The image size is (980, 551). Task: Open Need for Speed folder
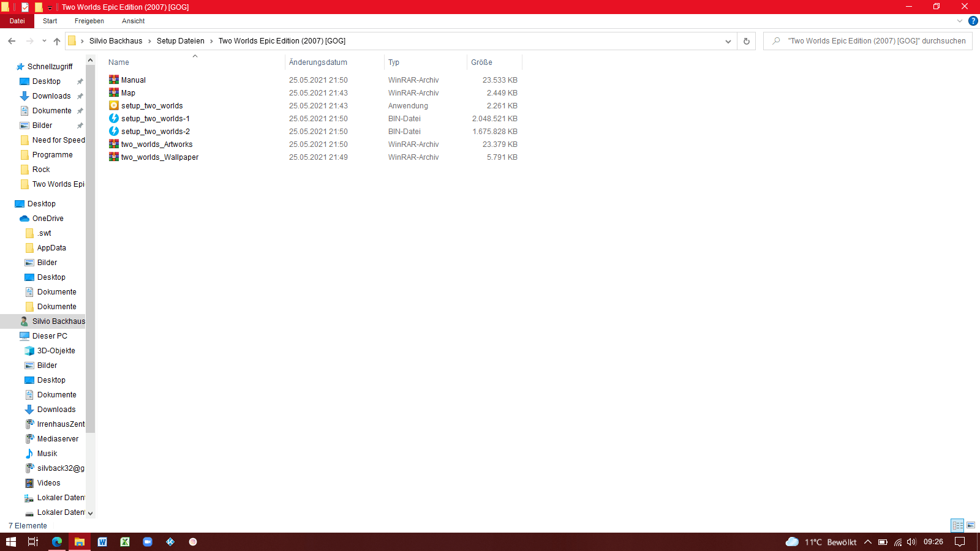click(x=58, y=140)
